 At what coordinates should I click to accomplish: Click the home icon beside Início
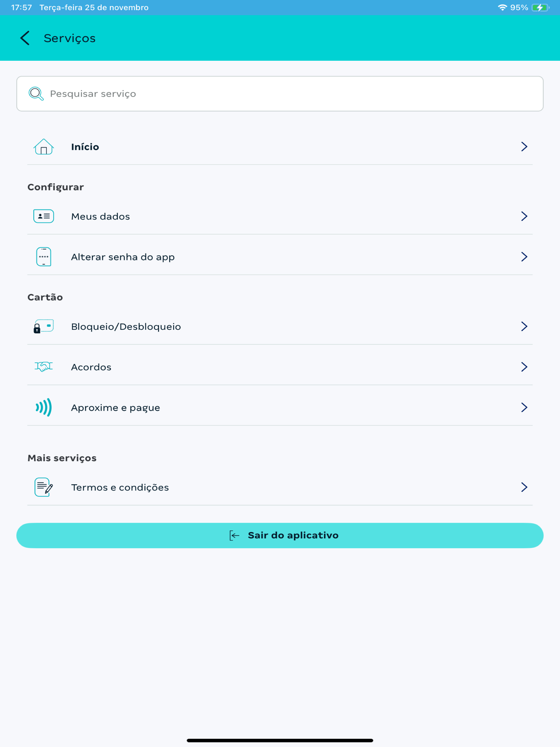click(43, 147)
